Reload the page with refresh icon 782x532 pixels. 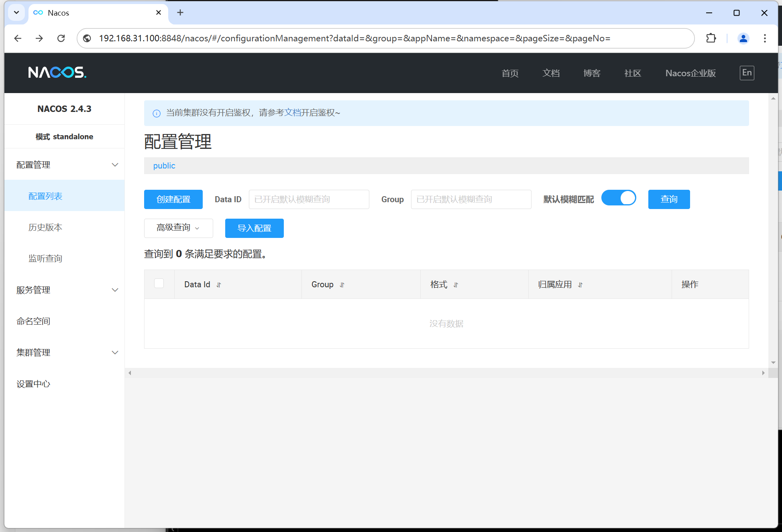(61, 38)
